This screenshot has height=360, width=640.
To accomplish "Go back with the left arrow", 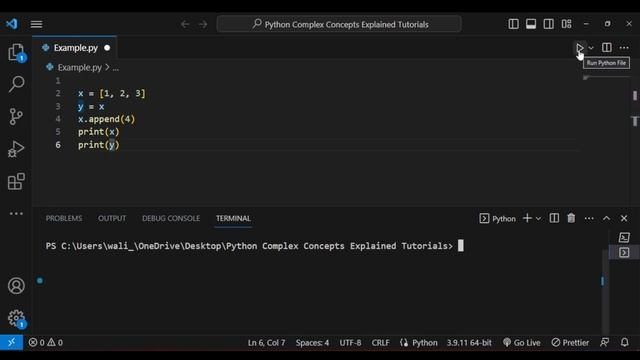I will pyautogui.click(x=185, y=24).
